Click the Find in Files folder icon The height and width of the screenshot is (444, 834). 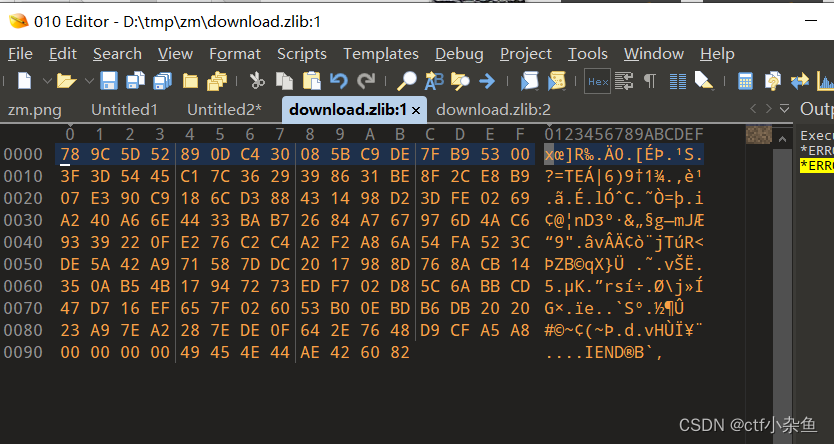click(460, 81)
